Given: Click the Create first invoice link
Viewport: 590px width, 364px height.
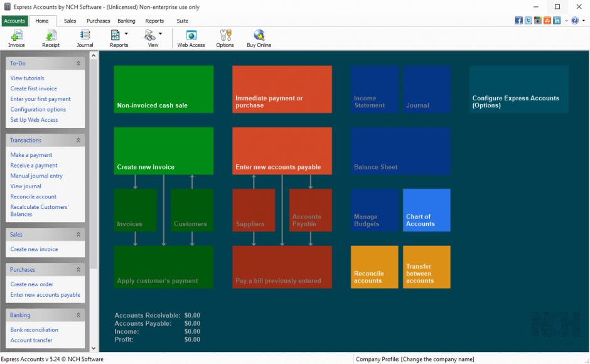Looking at the screenshot, I should (34, 88).
